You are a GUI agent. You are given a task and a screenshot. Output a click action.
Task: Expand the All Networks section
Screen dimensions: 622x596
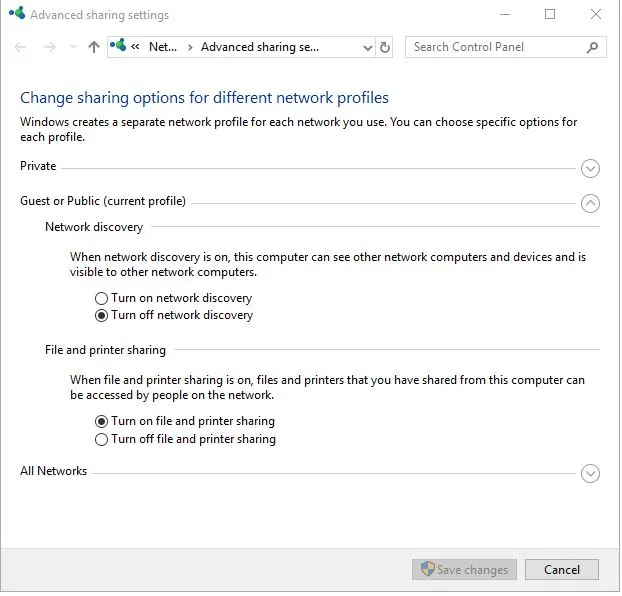point(590,473)
